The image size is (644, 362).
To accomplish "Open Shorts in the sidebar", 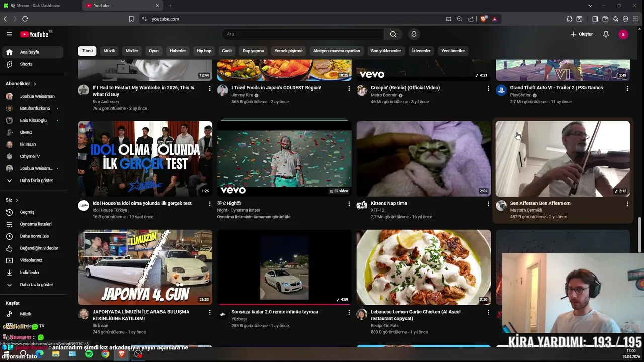I will pyautogui.click(x=32, y=64).
